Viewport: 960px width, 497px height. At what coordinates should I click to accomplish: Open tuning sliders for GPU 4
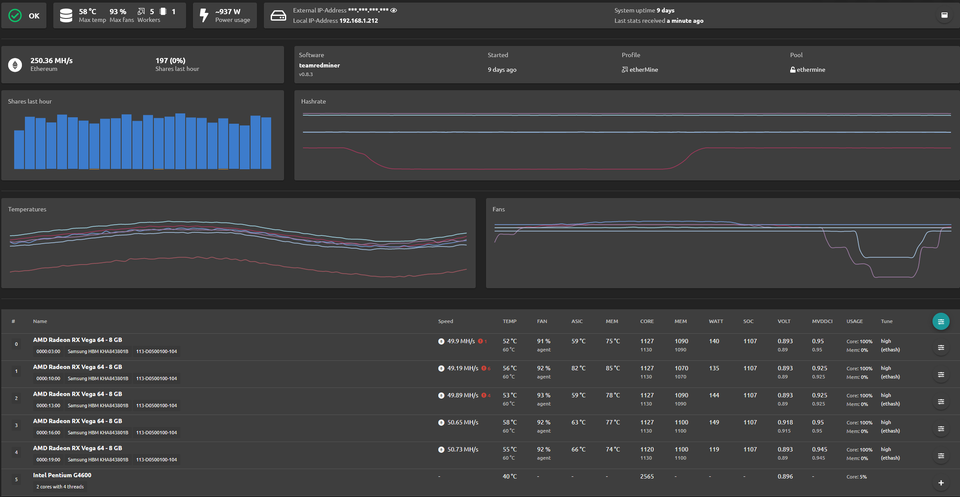941,456
